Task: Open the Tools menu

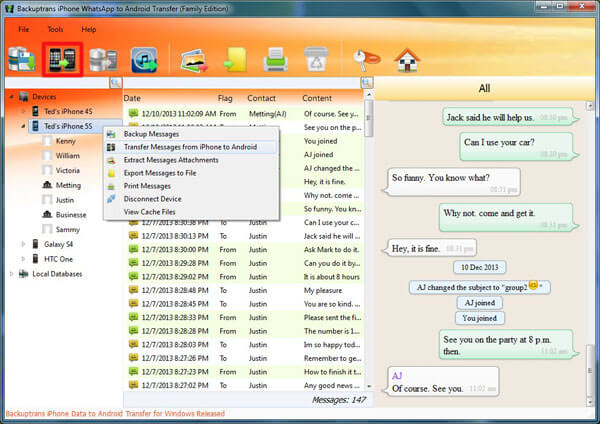Action: tap(54, 29)
